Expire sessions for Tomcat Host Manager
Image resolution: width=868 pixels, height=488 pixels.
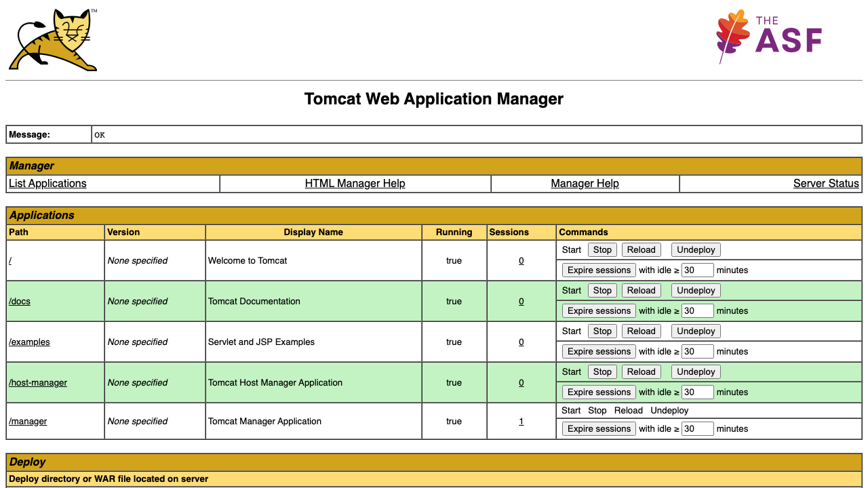pyautogui.click(x=599, y=392)
